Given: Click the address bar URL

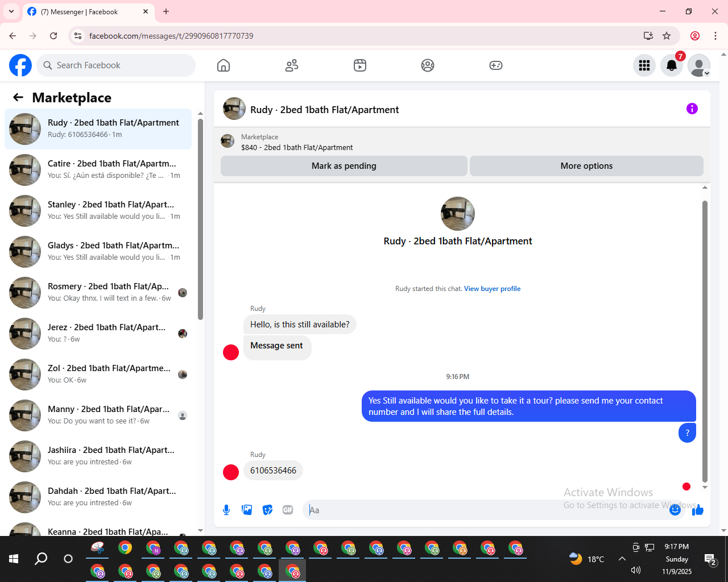Looking at the screenshot, I should pos(171,36).
